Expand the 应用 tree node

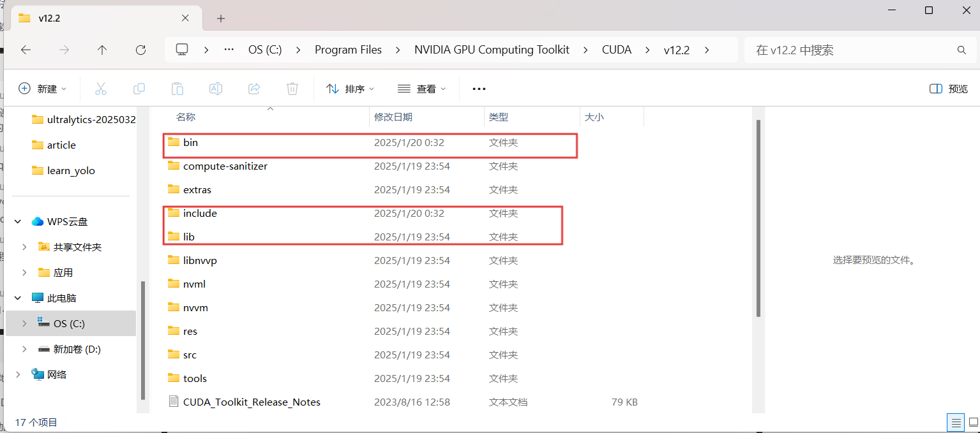point(24,272)
